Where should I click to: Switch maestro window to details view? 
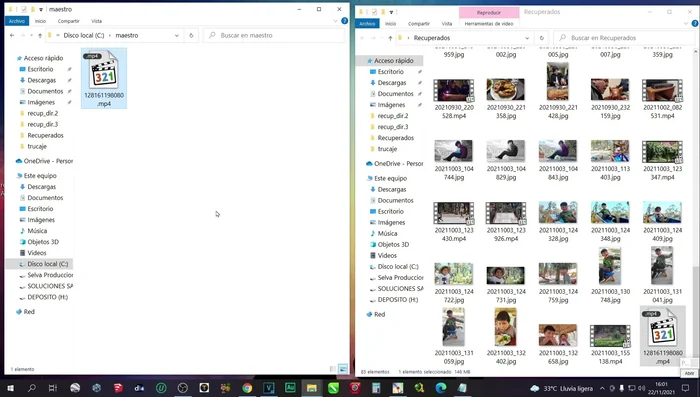pyautogui.click(x=333, y=369)
